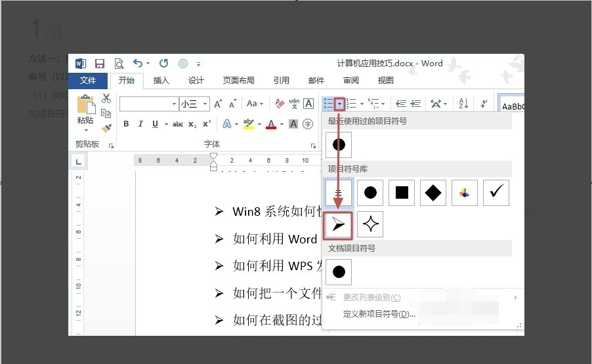The image size is (592, 364).
Task: Click the Clear Formatting eraser icon
Action: coord(280,104)
